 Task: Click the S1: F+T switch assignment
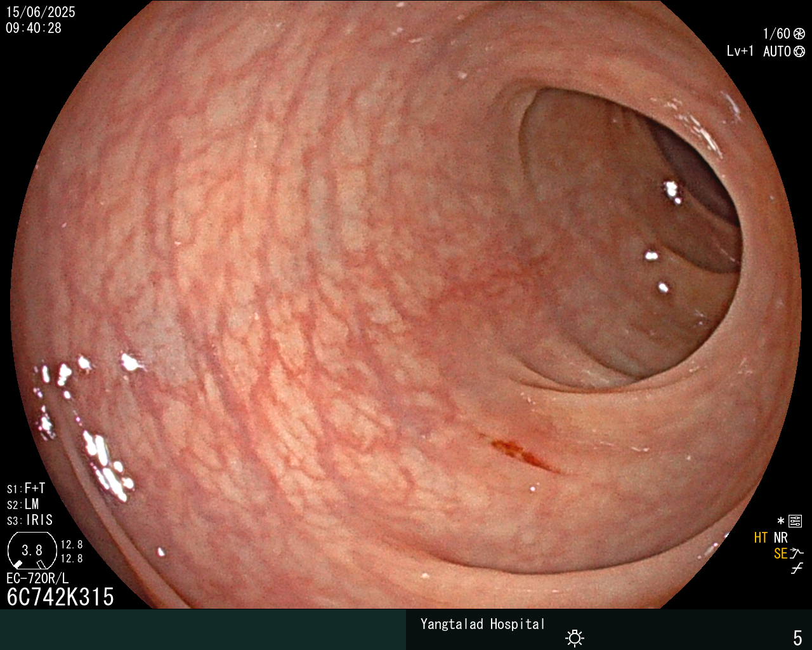click(26, 489)
